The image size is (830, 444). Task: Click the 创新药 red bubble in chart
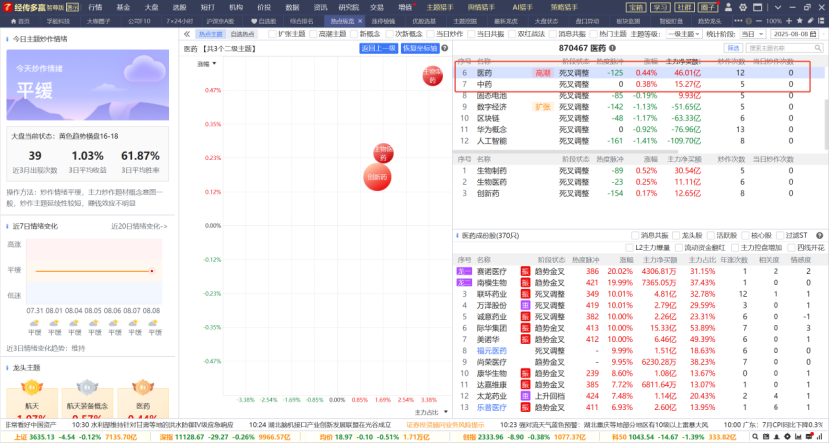377,176
